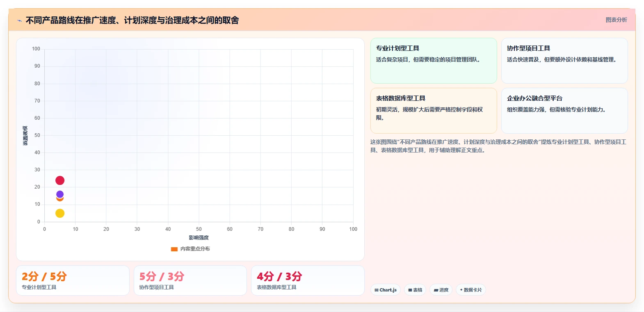Viewport: 644px width, 312px height.
Task: Select the 5分 / 3分 score card
Action: point(190,280)
